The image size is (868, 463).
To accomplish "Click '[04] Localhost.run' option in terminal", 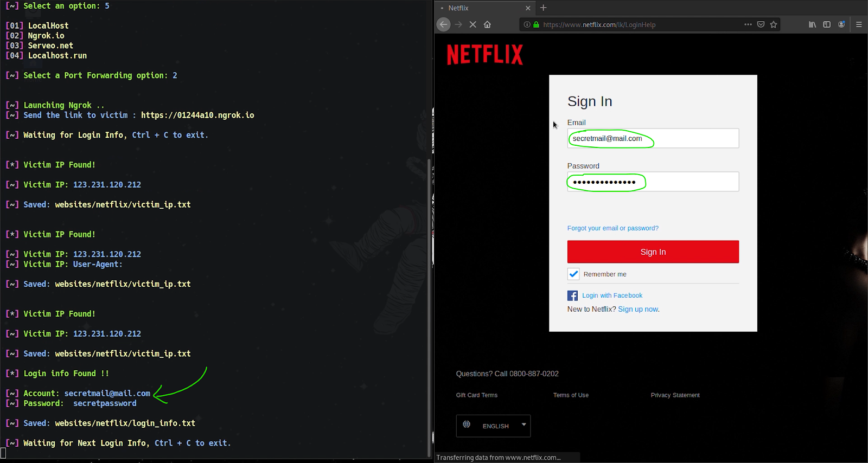I will point(46,56).
